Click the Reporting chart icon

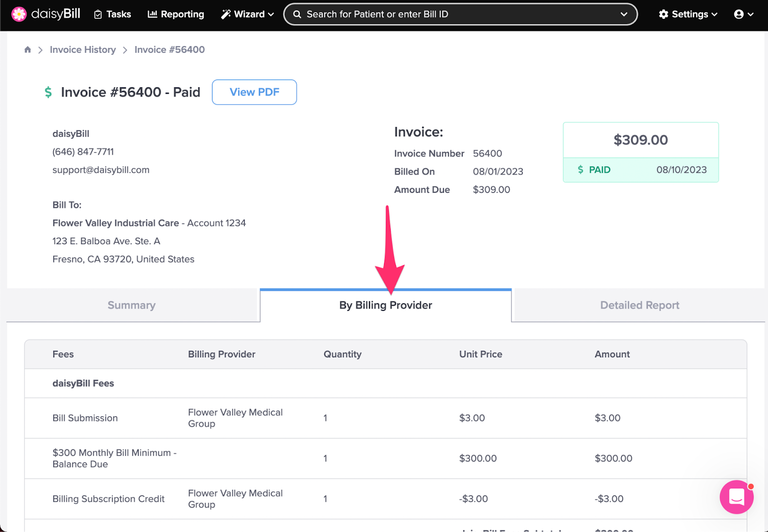(x=152, y=14)
